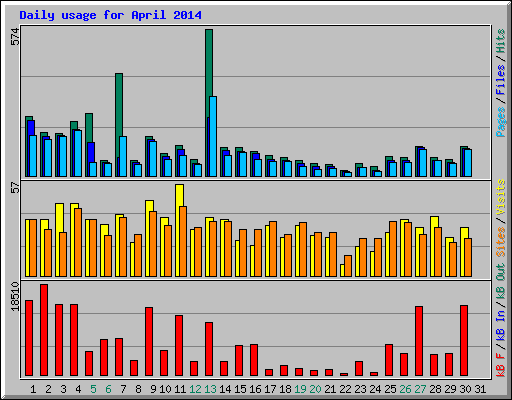Click the x-axis day label 16
Screen dimensions: 512x400
[x=255, y=389]
